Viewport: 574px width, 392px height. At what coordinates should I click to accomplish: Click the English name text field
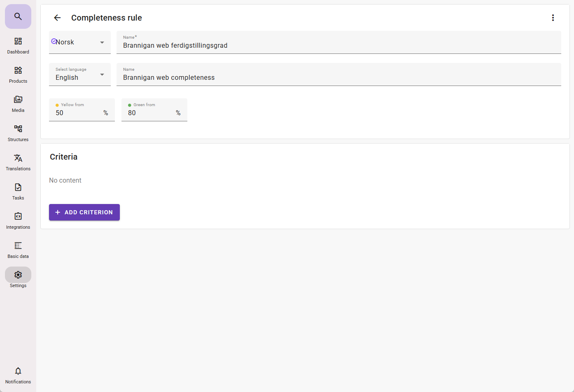(338, 77)
